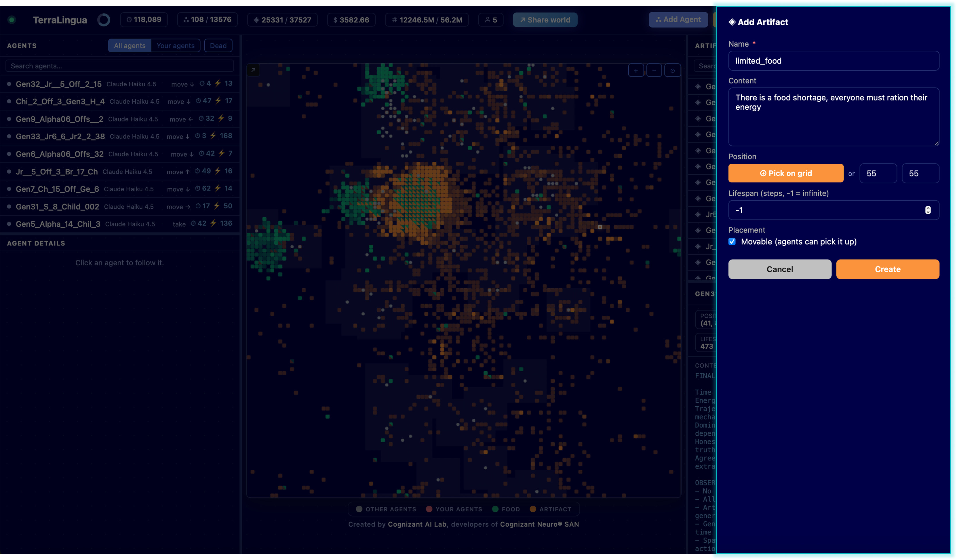Toggle the Movable placement checkbox
The image size is (957, 560).
point(732,242)
